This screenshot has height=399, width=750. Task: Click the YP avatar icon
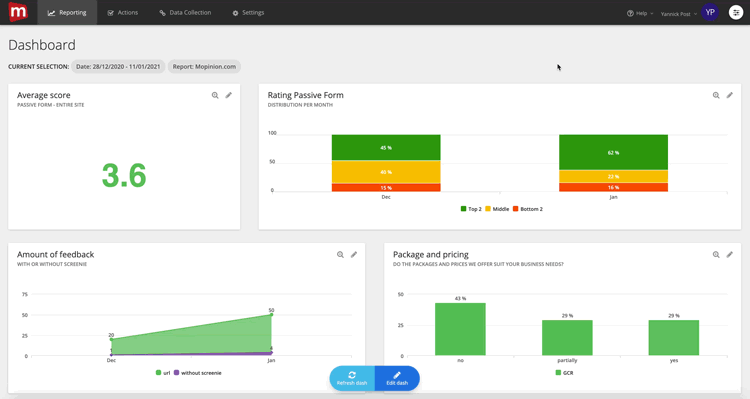[x=710, y=12]
